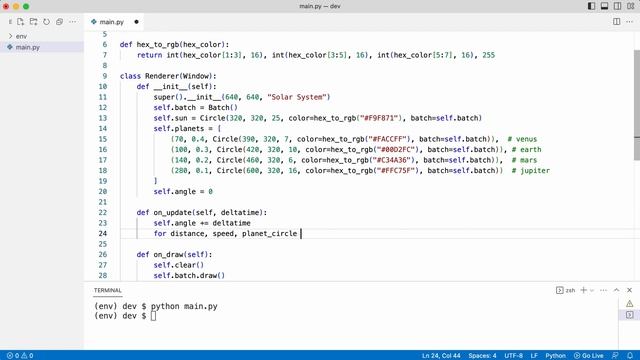The image size is (640, 360).
Task: Click line number 24 in gutter
Action: click(102, 233)
